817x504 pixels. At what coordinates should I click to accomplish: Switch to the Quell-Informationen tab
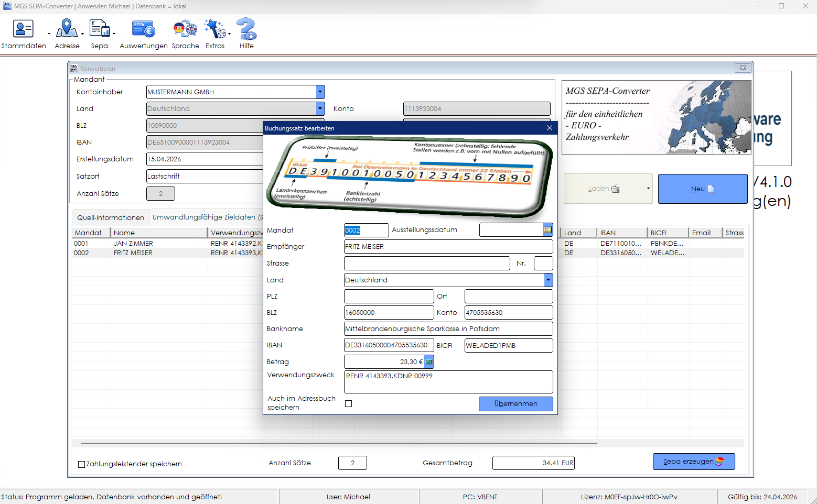point(111,217)
